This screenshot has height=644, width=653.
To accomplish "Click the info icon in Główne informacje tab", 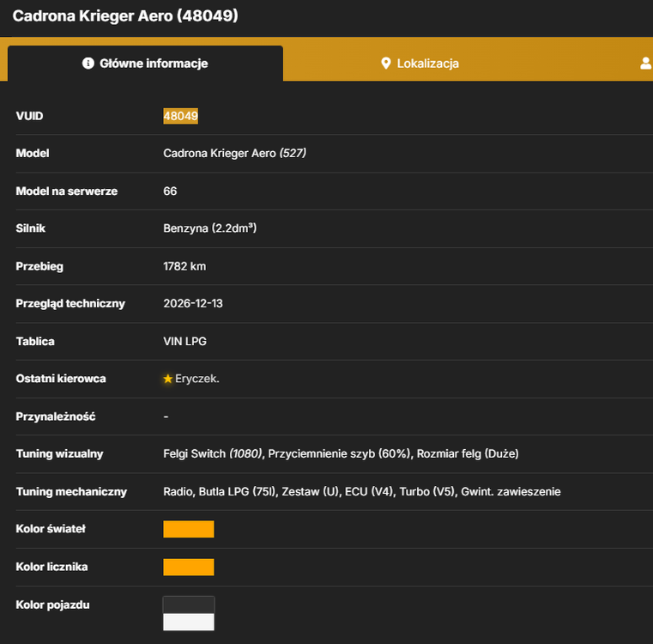I will [x=88, y=64].
